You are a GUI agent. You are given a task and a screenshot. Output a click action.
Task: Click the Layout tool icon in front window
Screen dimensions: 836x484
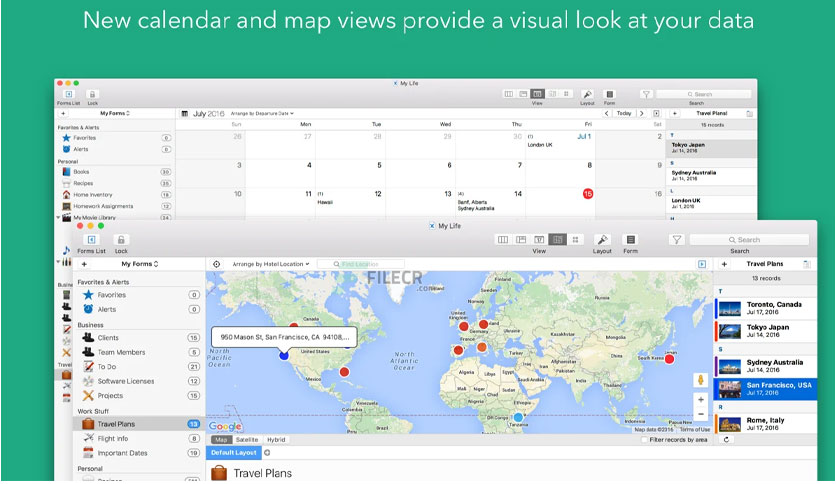coord(602,239)
